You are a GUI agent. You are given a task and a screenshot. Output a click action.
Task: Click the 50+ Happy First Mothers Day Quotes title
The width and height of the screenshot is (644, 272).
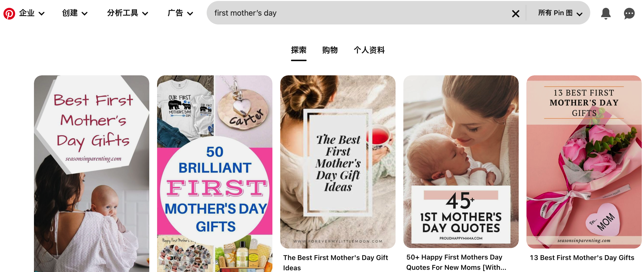point(456,262)
